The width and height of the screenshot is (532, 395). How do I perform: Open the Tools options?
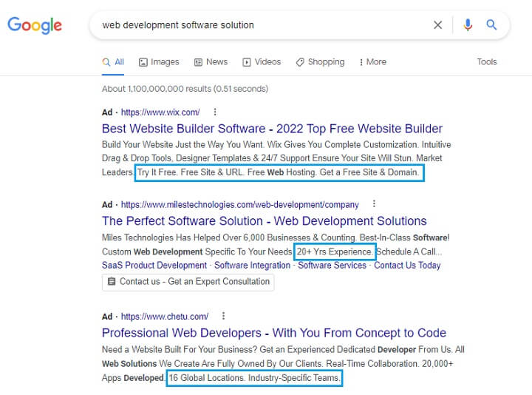(x=486, y=62)
